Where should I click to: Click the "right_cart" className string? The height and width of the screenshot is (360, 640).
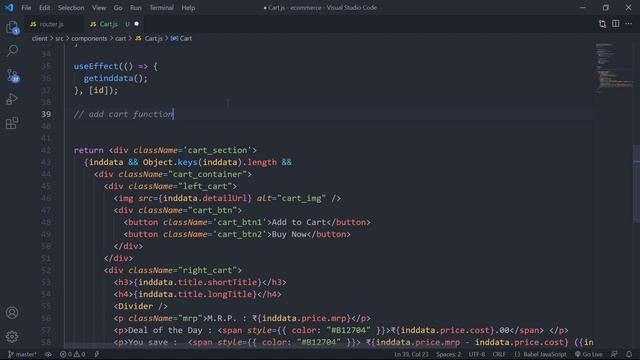[207, 270]
